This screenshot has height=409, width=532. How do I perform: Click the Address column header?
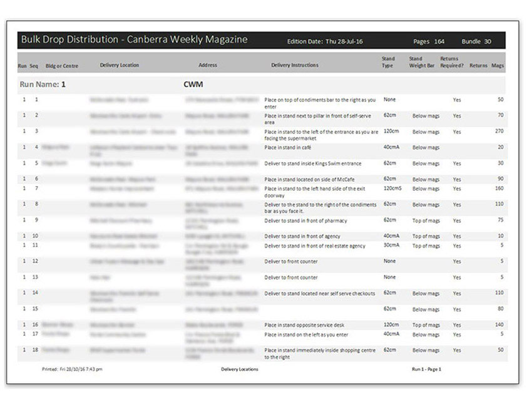pyautogui.click(x=208, y=65)
